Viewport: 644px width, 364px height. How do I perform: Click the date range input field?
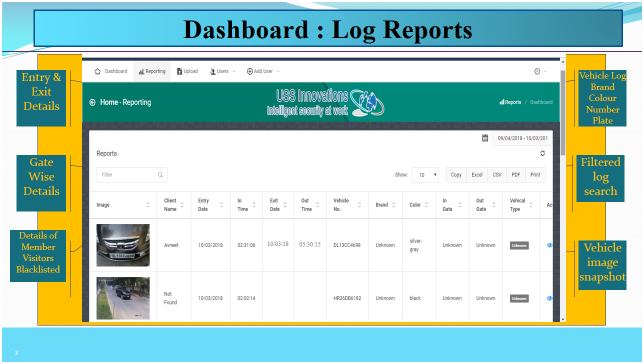pos(522,138)
